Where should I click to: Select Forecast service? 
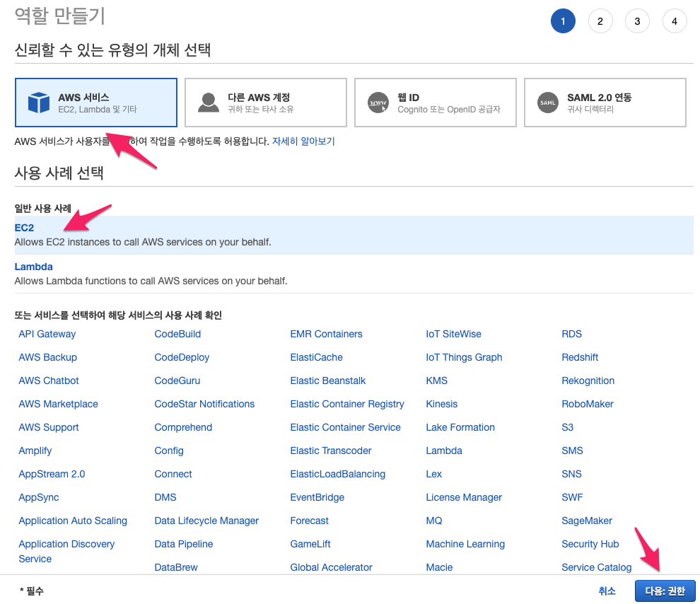(310, 521)
